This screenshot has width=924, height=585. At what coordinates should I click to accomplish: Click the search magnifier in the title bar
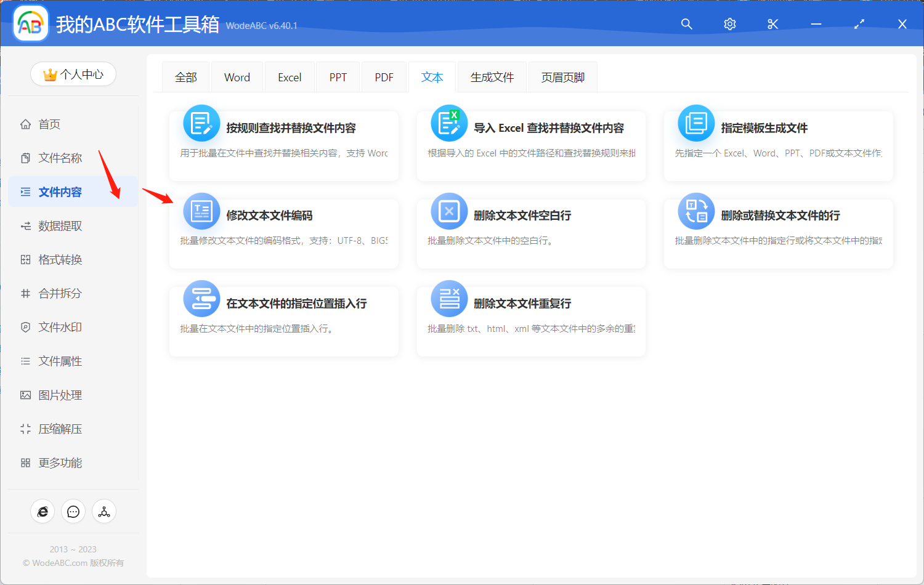[686, 24]
